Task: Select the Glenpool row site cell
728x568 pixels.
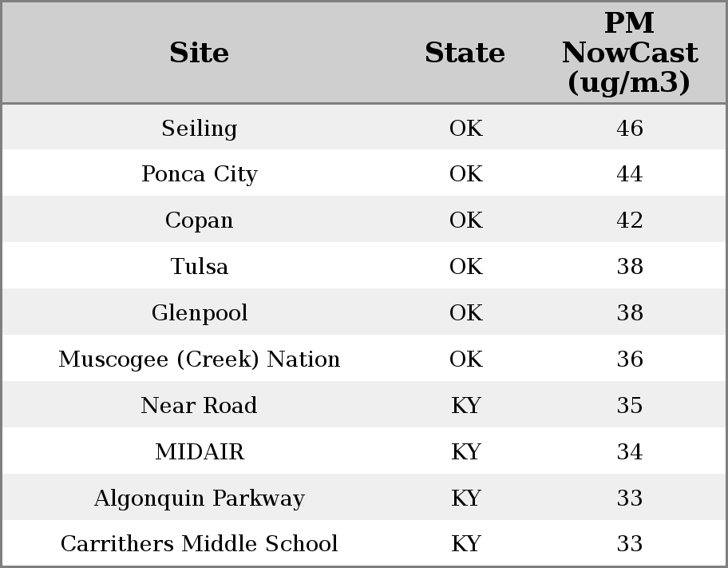Action: tap(199, 313)
